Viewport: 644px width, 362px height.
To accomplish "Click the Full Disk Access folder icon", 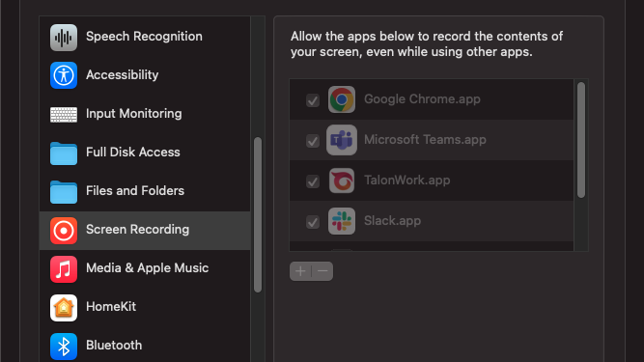I will click(x=64, y=153).
